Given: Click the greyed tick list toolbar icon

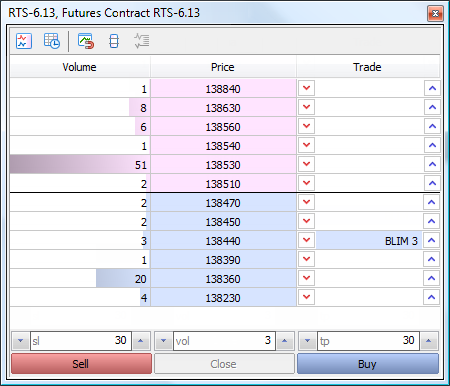Looking at the screenshot, I should tap(142, 41).
